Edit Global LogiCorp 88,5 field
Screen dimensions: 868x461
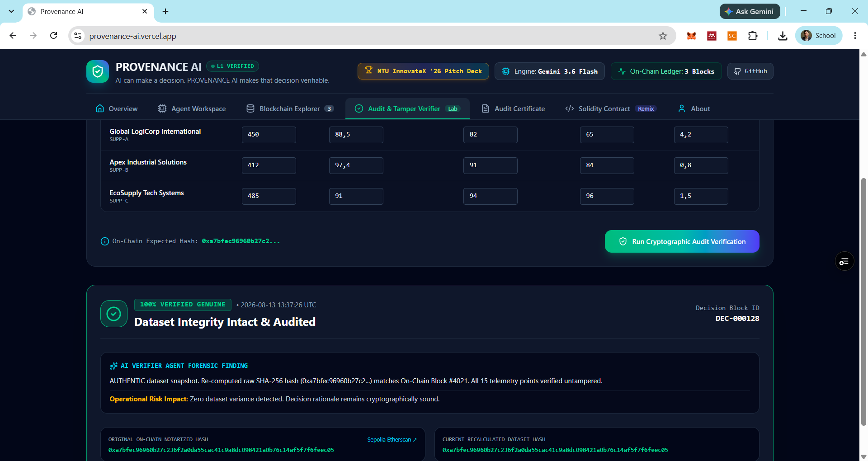click(356, 135)
